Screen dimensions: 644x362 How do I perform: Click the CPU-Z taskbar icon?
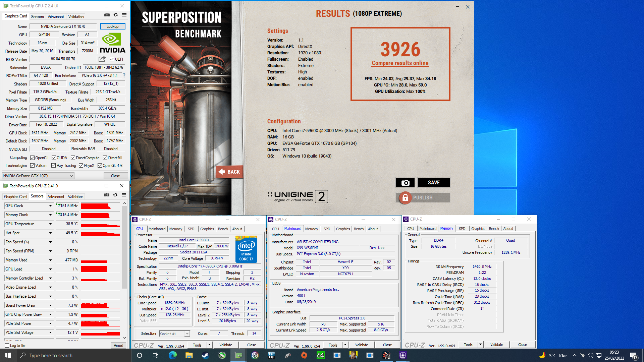pyautogui.click(x=403, y=355)
